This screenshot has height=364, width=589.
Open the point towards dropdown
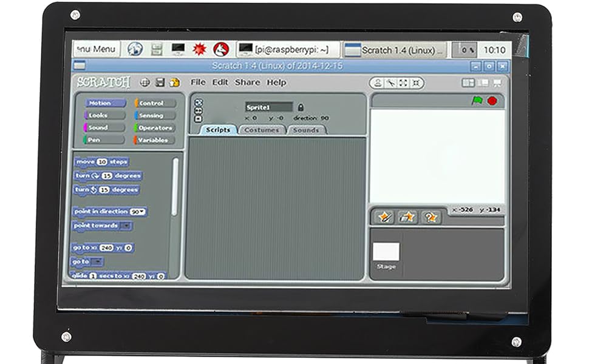click(x=126, y=226)
